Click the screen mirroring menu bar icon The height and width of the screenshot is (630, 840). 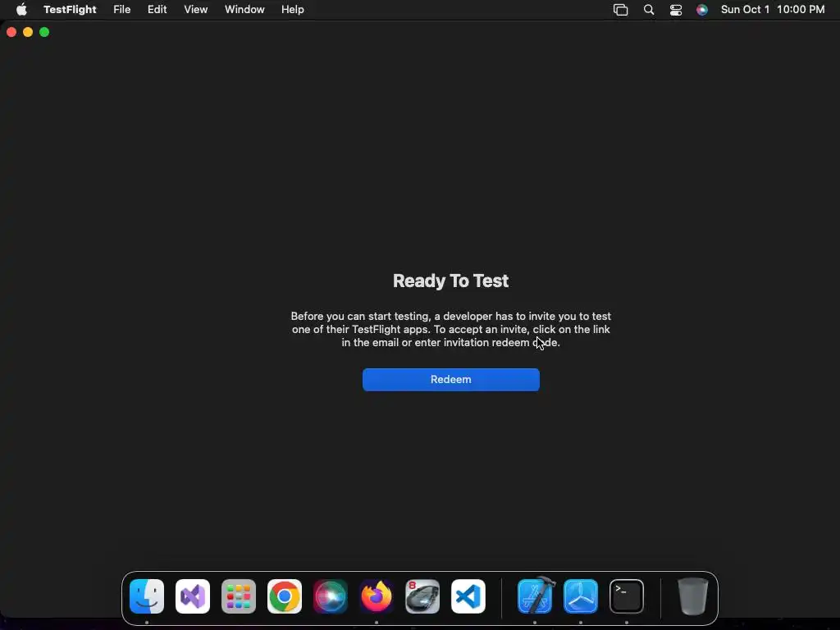coord(620,10)
